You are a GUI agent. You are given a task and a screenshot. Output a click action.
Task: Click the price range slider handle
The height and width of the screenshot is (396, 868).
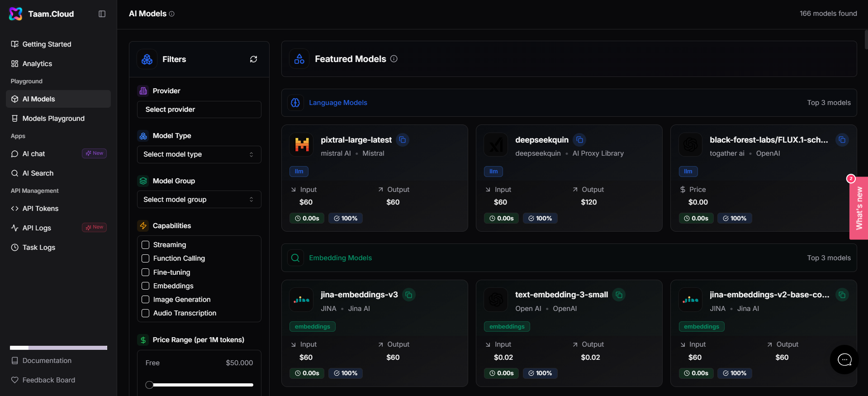(x=149, y=385)
